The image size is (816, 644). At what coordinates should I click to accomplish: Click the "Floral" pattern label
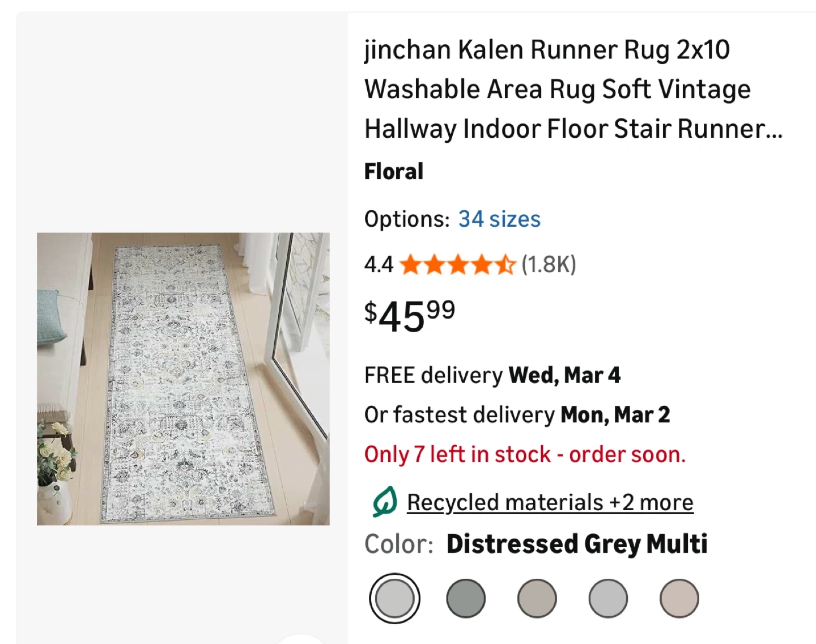coord(394,171)
